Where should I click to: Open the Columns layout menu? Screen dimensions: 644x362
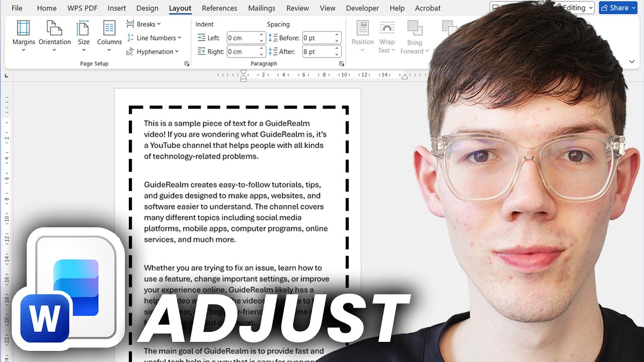[109, 36]
